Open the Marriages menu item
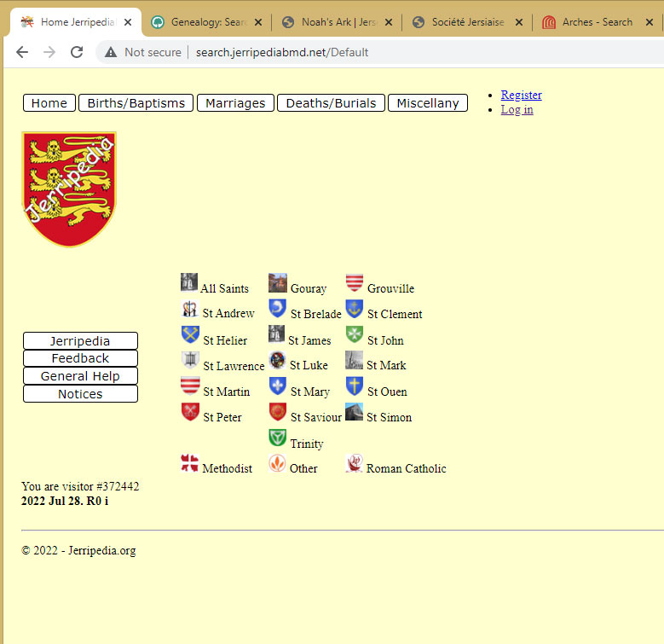The width and height of the screenshot is (664, 644). coord(235,103)
